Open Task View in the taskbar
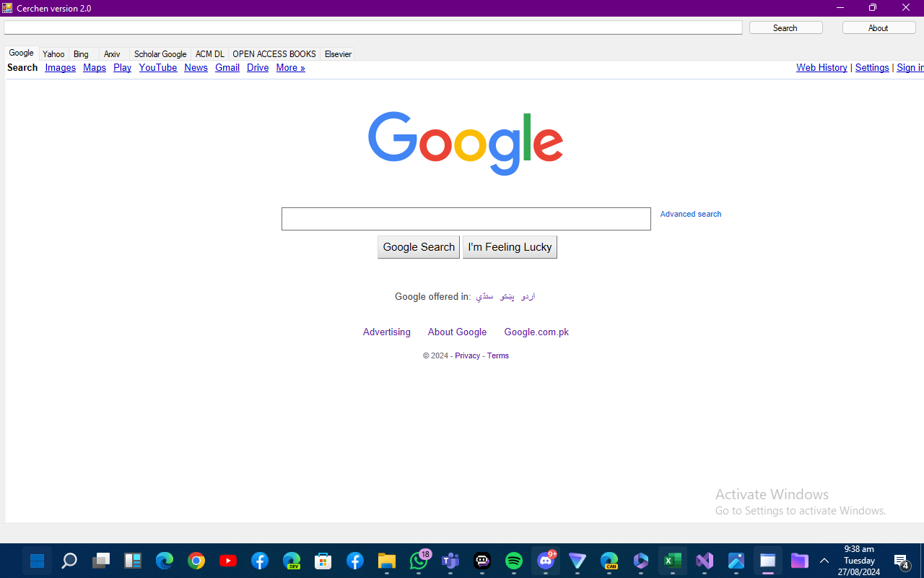 tap(101, 561)
